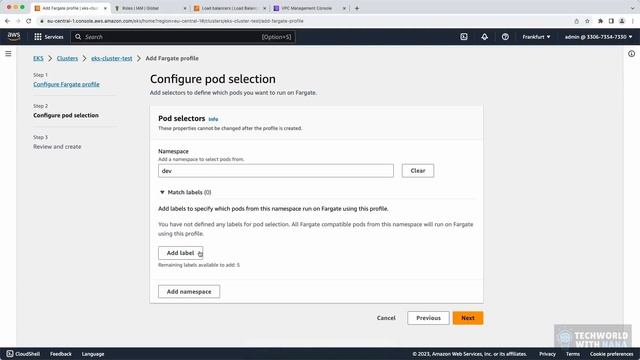Open the admin account dropdown
640x360 pixels.
598,37
